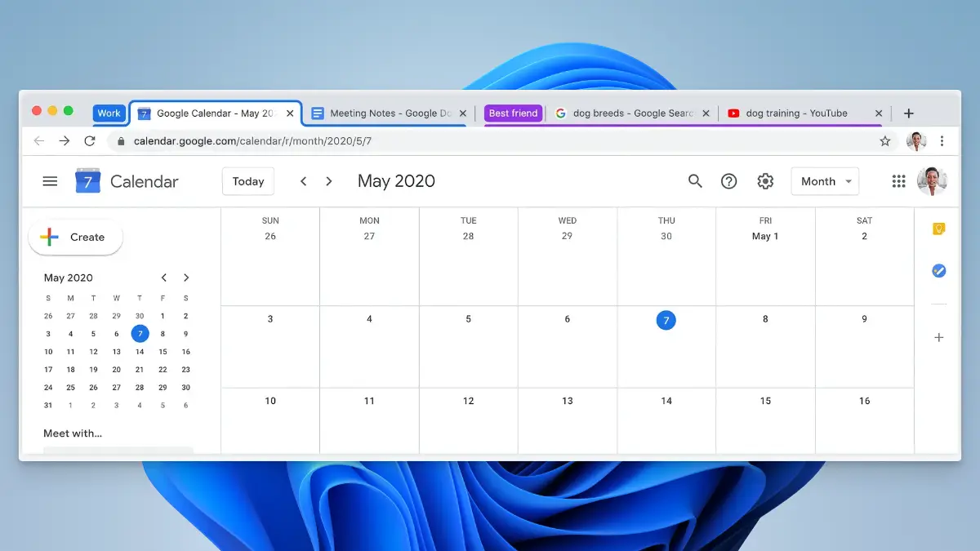Click the Today button
This screenshot has height=551, width=980.
pos(248,181)
